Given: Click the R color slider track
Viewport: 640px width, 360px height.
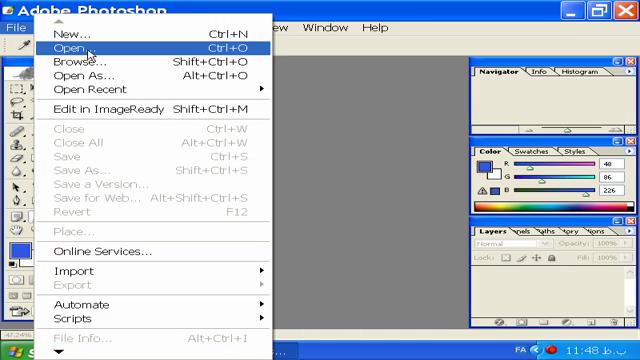Looking at the screenshot, I should coord(554,164).
